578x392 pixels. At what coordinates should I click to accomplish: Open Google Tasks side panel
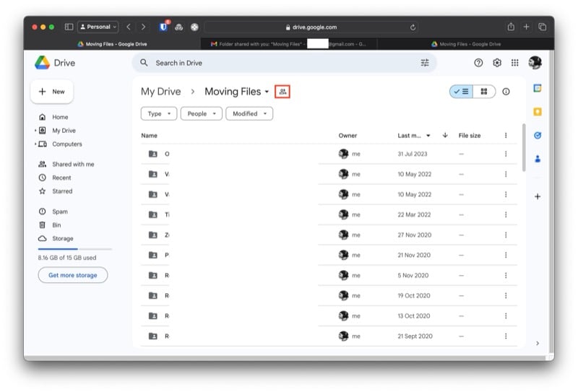coord(538,136)
